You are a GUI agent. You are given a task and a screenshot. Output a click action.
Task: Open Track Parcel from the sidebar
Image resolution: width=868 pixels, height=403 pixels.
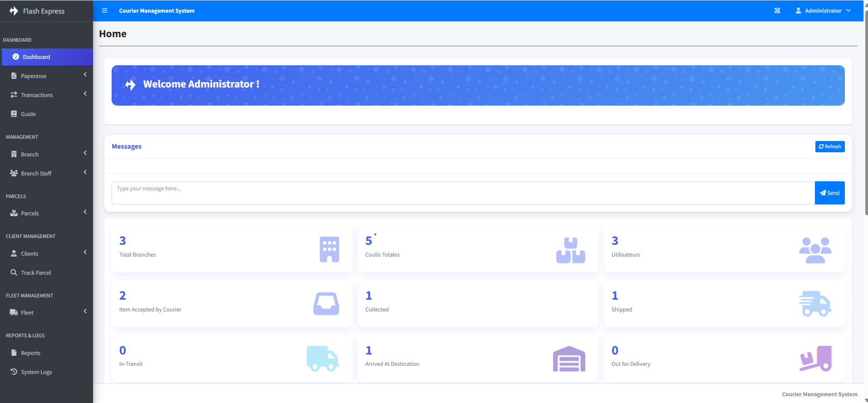click(36, 272)
